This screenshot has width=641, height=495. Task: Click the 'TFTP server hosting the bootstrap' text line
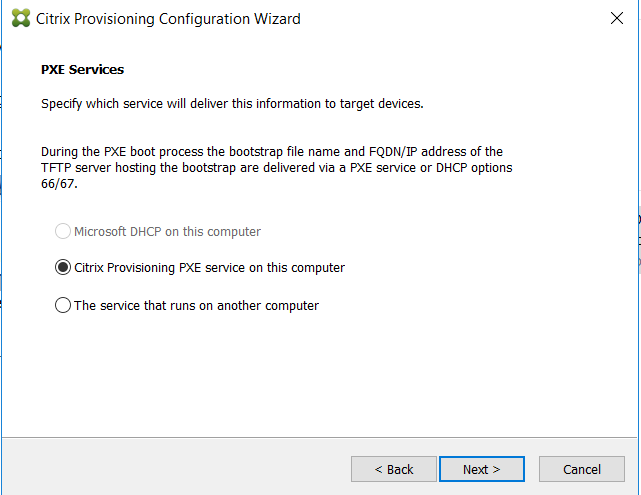coord(276,168)
